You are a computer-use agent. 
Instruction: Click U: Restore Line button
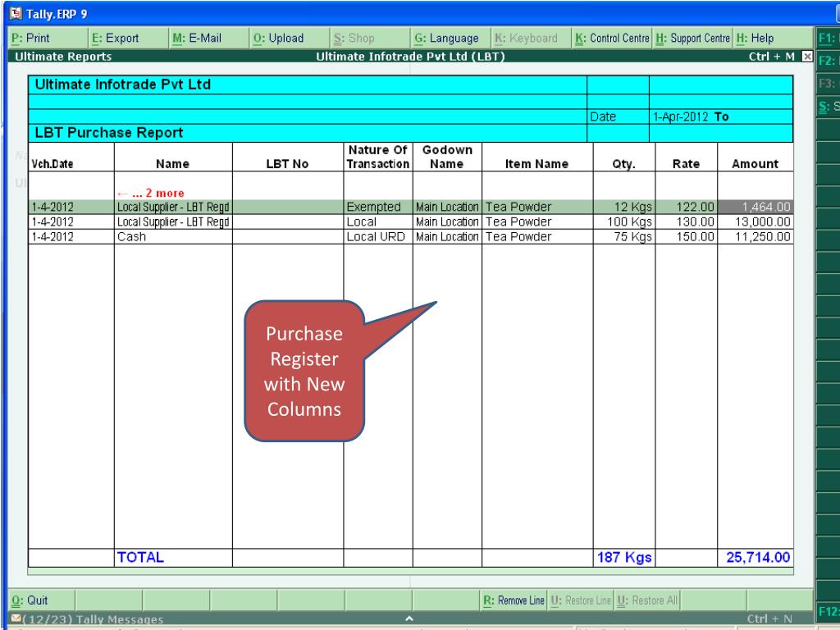(x=581, y=600)
